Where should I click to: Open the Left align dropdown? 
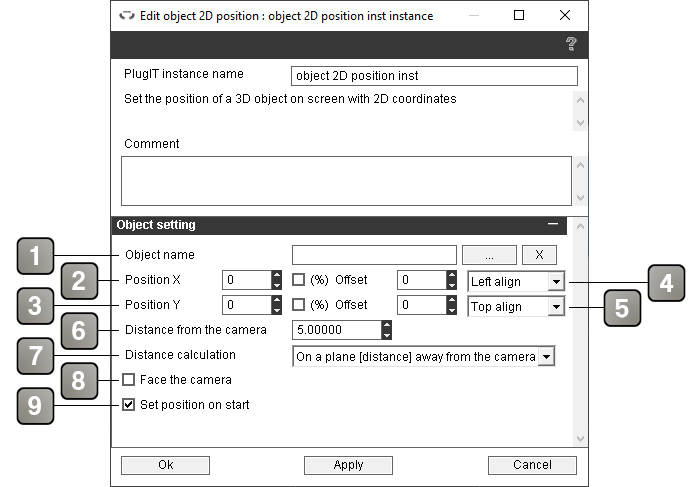click(x=516, y=282)
